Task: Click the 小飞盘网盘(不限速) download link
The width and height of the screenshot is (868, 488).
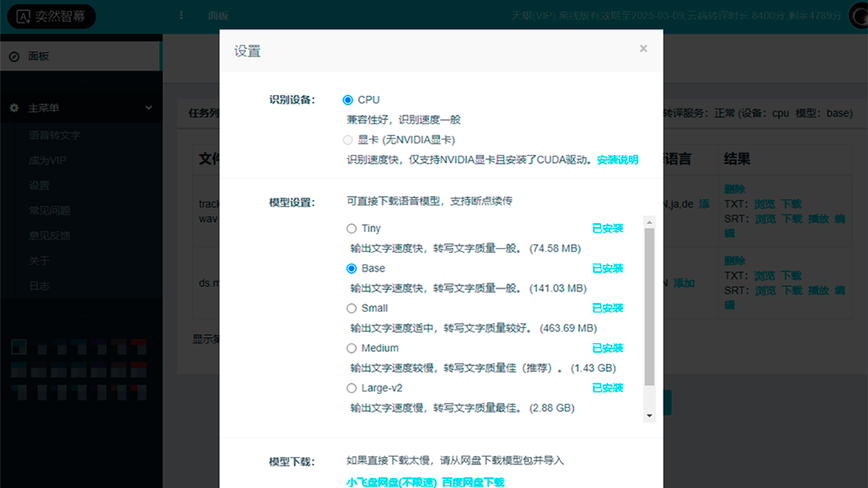Action: tap(391, 482)
